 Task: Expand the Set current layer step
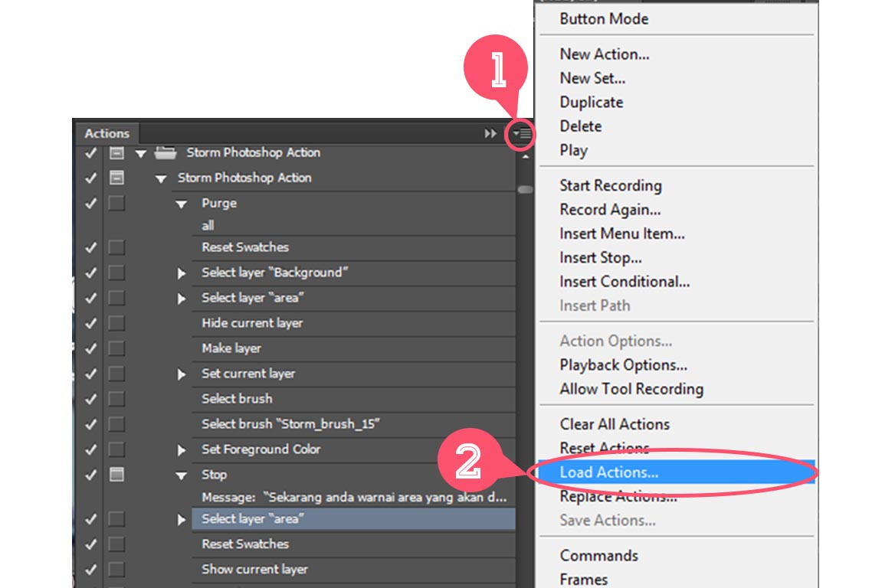click(181, 374)
